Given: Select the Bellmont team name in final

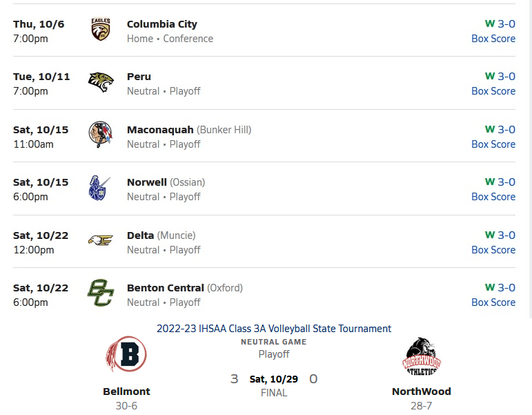Looking at the screenshot, I should [126, 392].
